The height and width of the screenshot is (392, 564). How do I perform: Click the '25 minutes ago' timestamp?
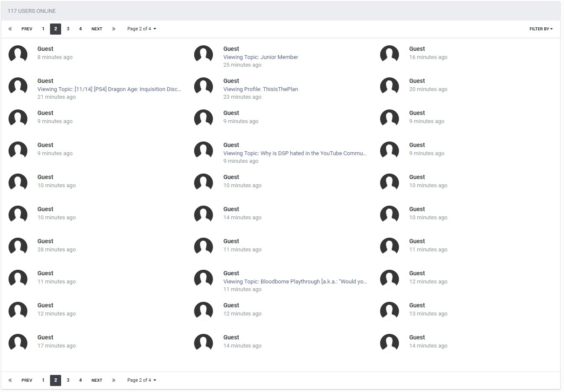point(242,65)
